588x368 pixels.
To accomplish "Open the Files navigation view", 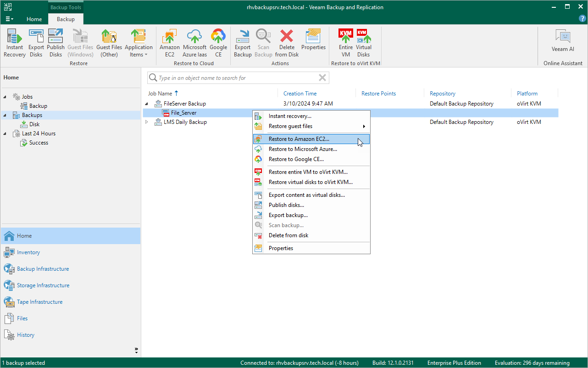I will point(71,318).
